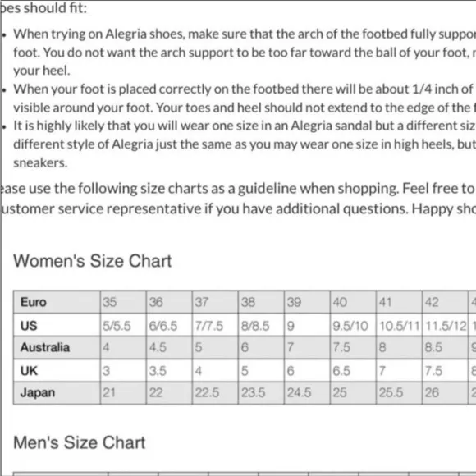Screen dimensions: 476x476
Task: Select the Japan row header cell
Action: [x=57, y=393]
